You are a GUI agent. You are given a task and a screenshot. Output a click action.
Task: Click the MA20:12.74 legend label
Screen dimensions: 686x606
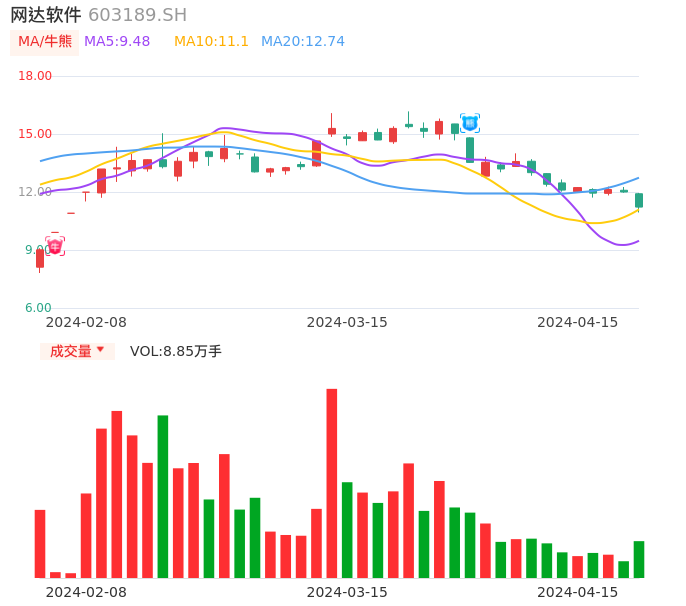point(303,42)
